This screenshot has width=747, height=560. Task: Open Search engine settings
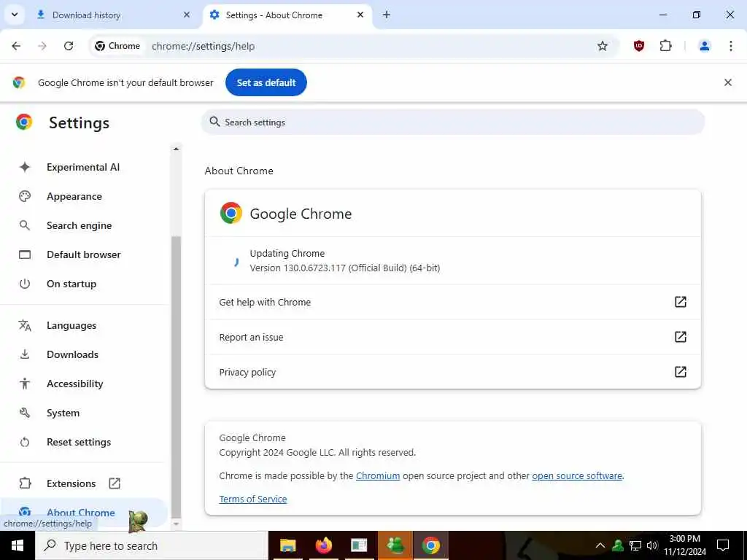79,225
